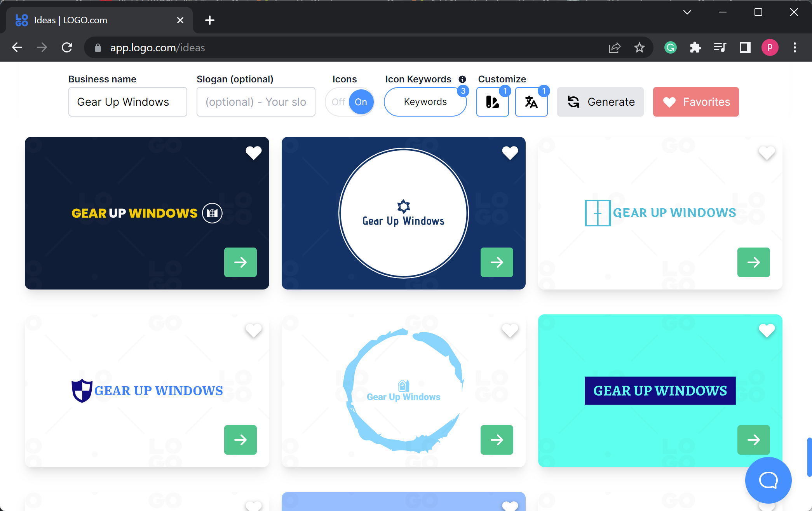Viewport: 812px width, 511px height.
Task: Edit the Business name field
Action: [x=128, y=102]
